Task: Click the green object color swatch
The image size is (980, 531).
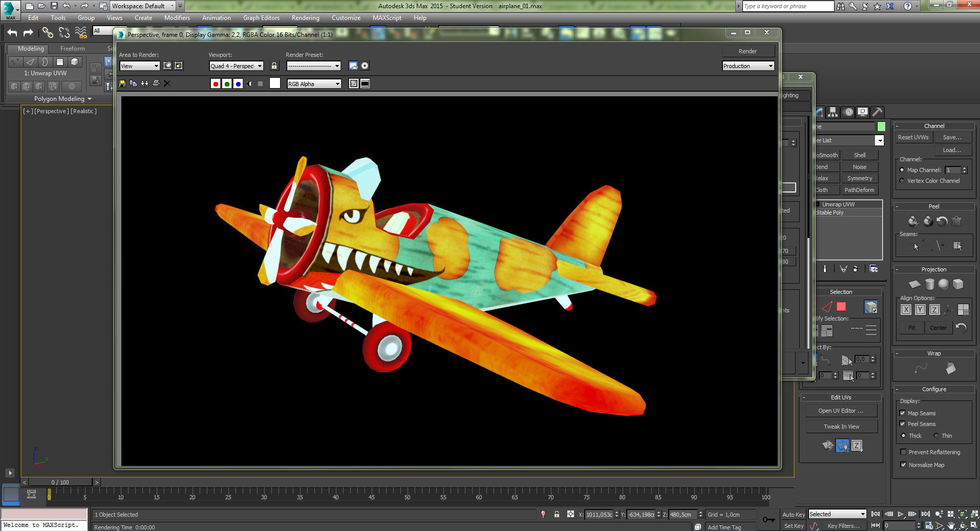Action: [881, 126]
